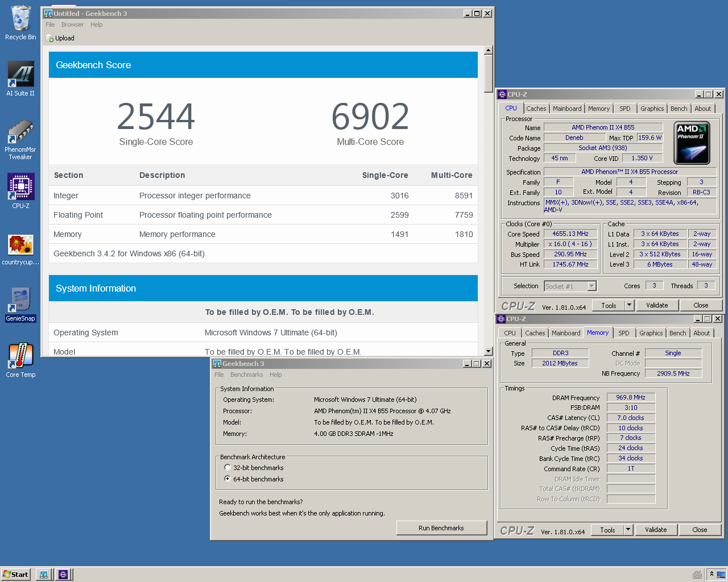Expand Tools dropdown arrow in lower CPU-Z
The width and height of the screenshot is (728, 582).
[628, 530]
